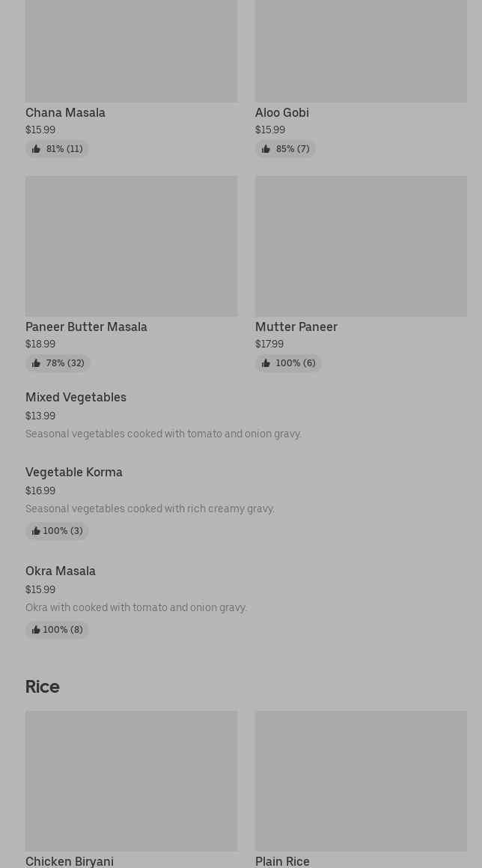Open the Mixed Vegetables menu item
The height and width of the screenshot is (868, 482).
[76, 397]
